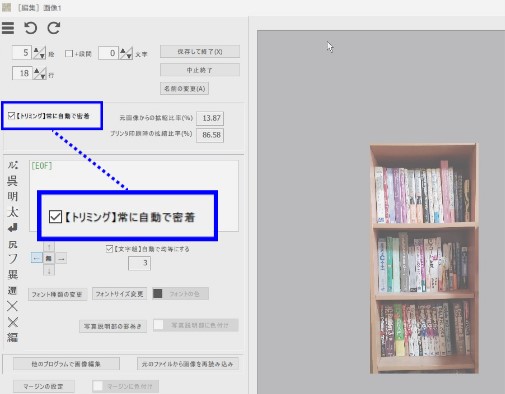Click the undo arrow icon
The height and width of the screenshot is (394, 505).
point(30,28)
